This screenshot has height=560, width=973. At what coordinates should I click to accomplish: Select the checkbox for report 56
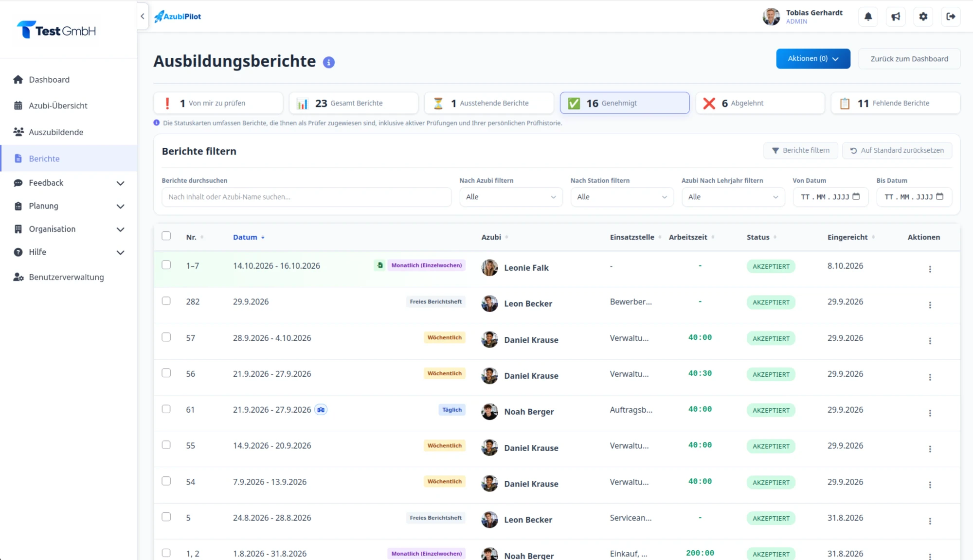166,373
